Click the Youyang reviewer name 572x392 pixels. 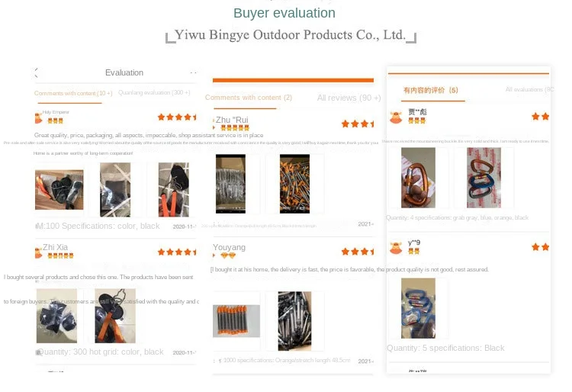229,247
